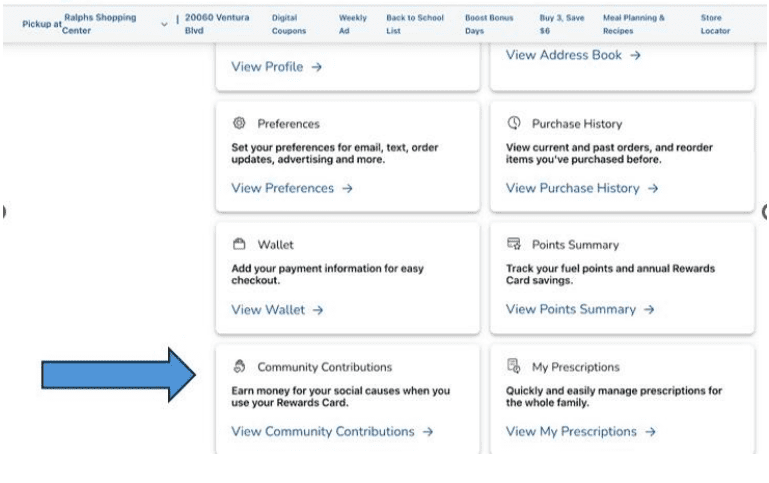Click 'View current and past orders' description
Screen dimensions: 769x483
609,153
